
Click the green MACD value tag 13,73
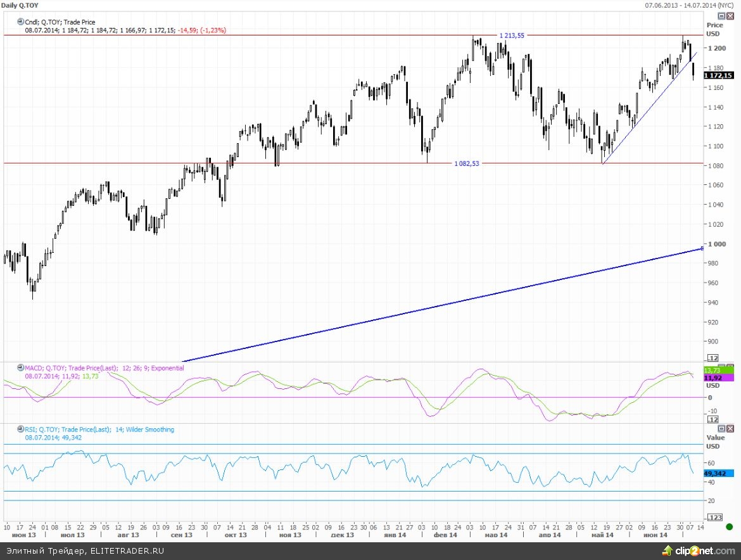point(719,371)
